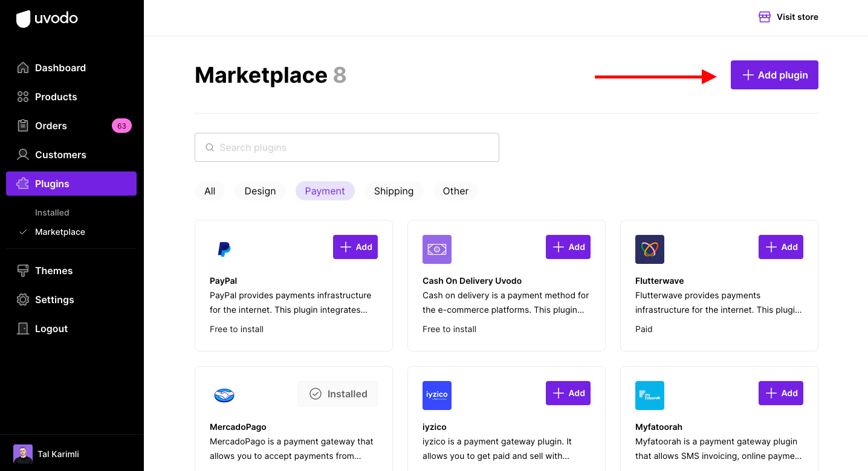This screenshot has width=868, height=471.
Task: Add the iyzico plugin
Action: (x=568, y=393)
